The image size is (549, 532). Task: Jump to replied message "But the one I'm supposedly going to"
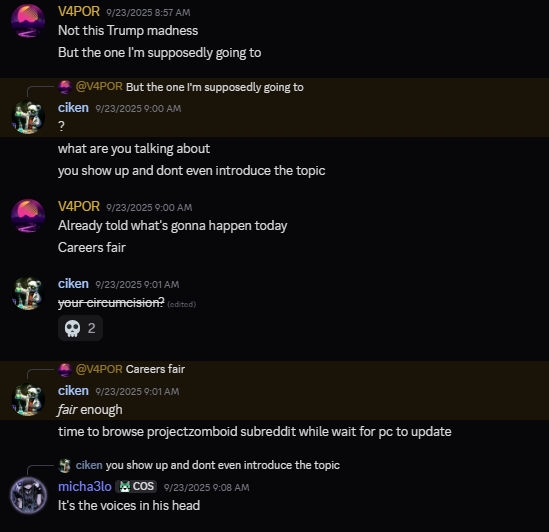215,87
